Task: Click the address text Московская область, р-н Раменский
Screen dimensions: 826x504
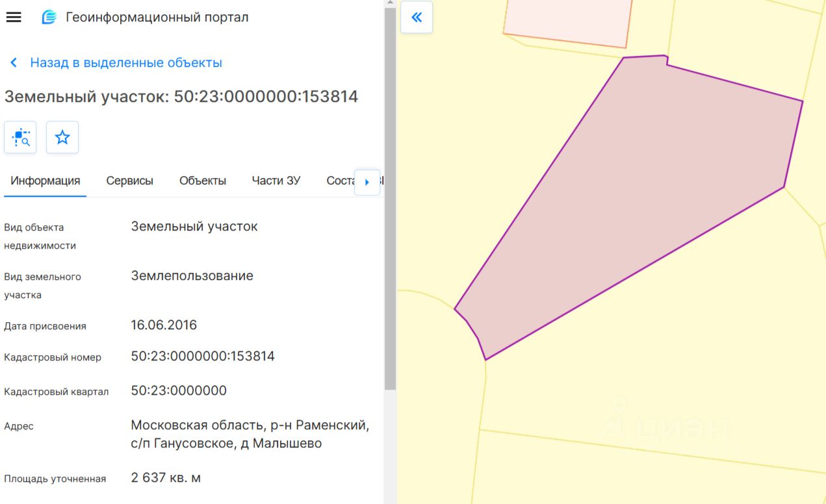Action: click(x=250, y=425)
